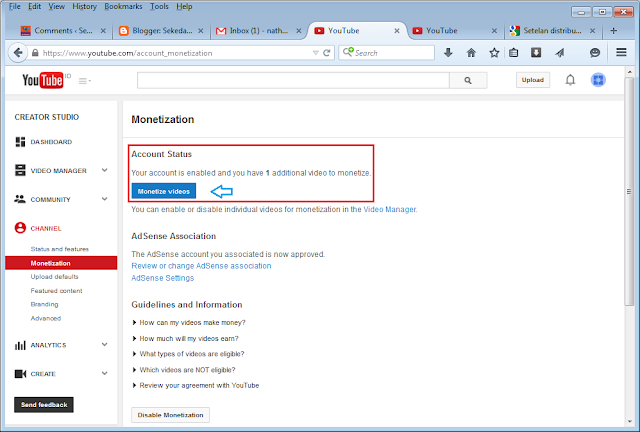Image resolution: width=640 pixels, height=432 pixels.
Task: Click the Dashboard sidebar icon
Action: (x=20, y=142)
